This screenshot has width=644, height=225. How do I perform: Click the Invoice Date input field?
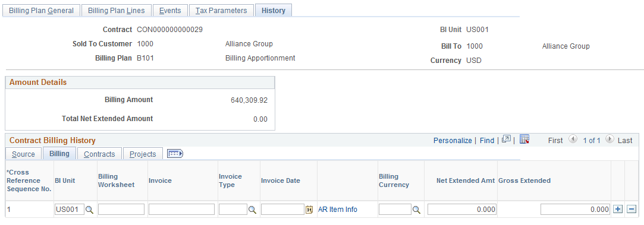point(282,210)
